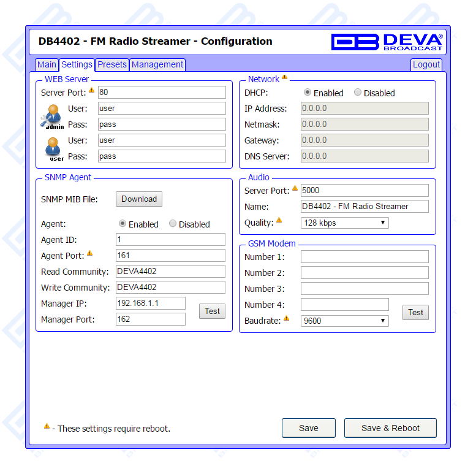Switch to the Presets tab
476x474 pixels.
click(112, 64)
